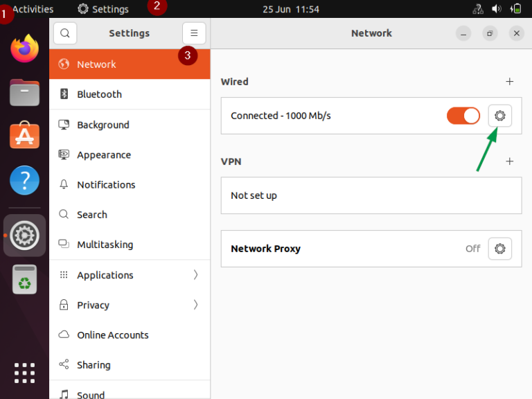
Task: Click the Privacy lock icon
Action: click(x=64, y=304)
